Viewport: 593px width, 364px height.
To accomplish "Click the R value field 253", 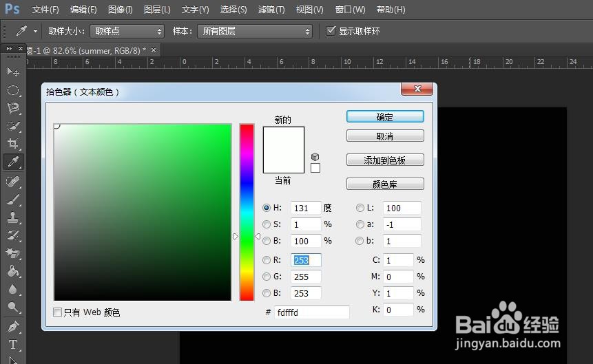I will coord(306,260).
